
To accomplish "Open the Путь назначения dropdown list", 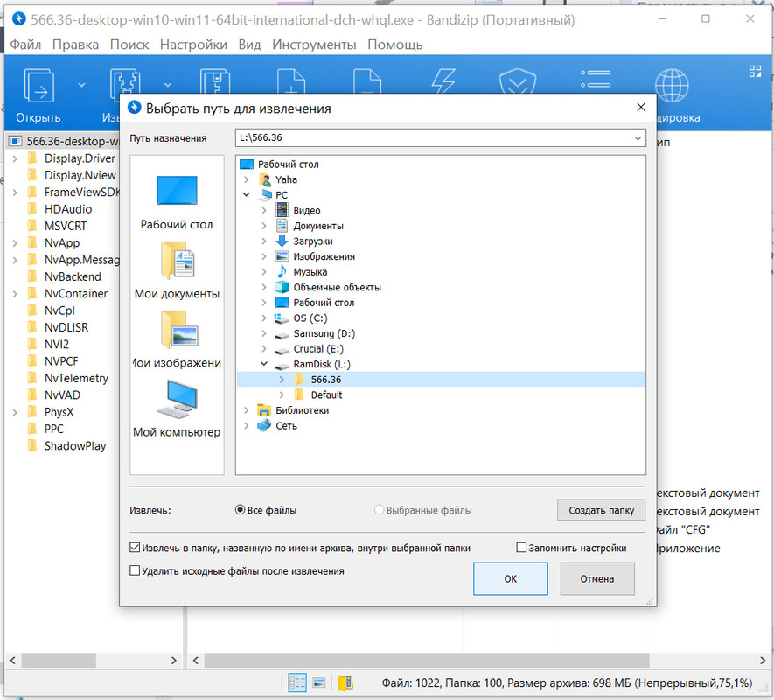I will (638, 138).
